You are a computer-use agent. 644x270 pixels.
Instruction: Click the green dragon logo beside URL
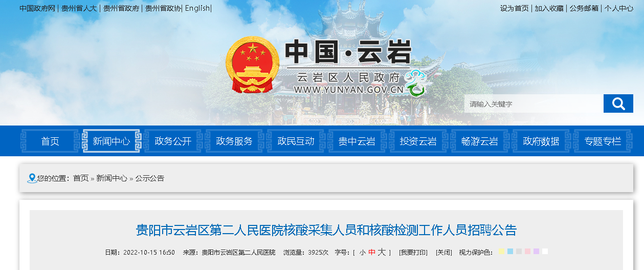(415, 83)
